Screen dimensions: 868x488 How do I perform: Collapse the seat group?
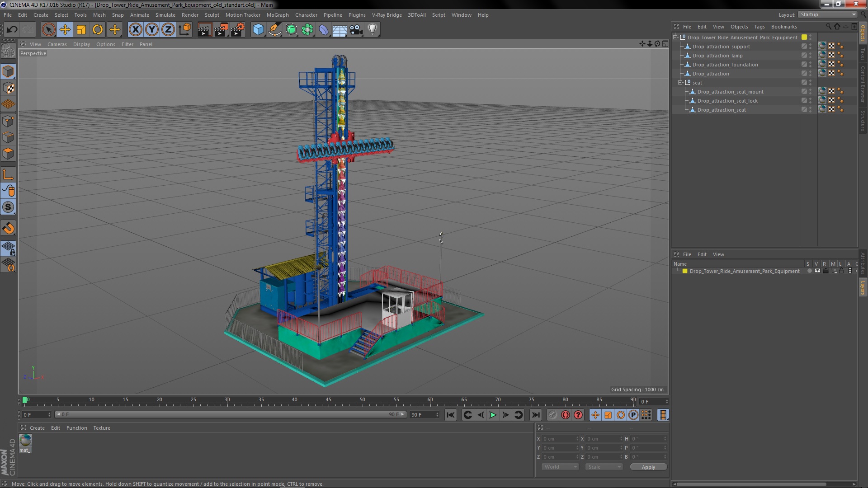(x=680, y=83)
